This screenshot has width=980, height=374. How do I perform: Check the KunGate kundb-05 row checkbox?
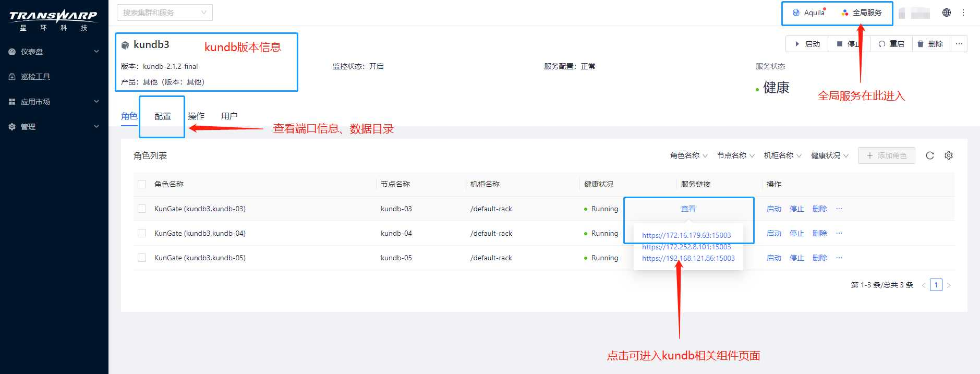click(142, 258)
